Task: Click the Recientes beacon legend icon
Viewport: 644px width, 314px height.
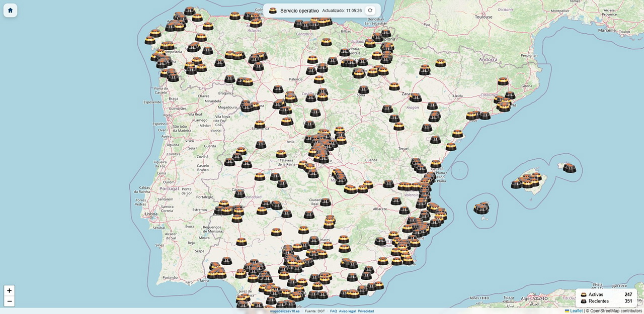Action: coord(584,301)
